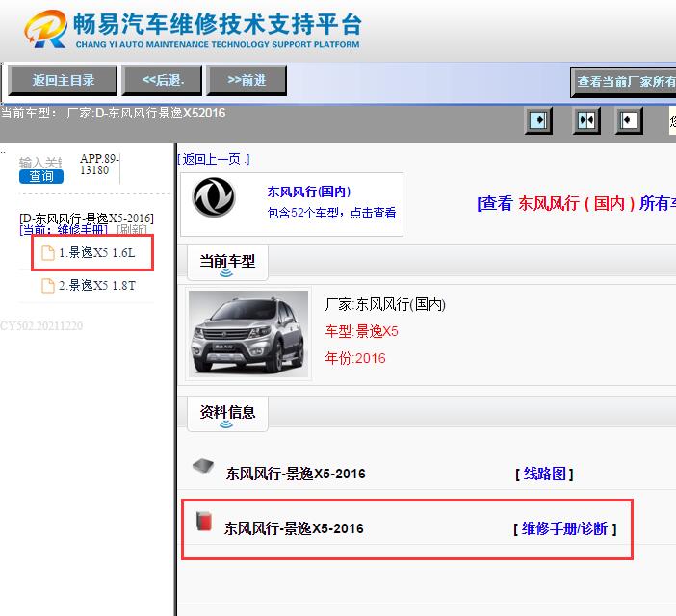Screen dimensions: 676x616
Task: Click the gray book icon for 线路图 row
Action: pos(203,466)
